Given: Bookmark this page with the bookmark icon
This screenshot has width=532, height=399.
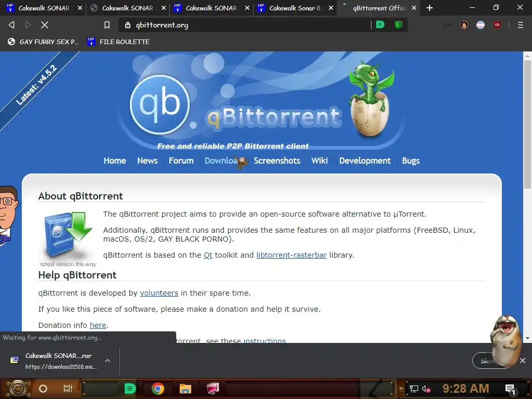Looking at the screenshot, I should pos(107,25).
